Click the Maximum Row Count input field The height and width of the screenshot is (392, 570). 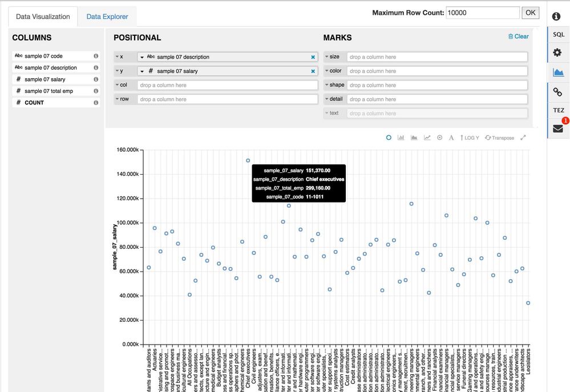[482, 13]
